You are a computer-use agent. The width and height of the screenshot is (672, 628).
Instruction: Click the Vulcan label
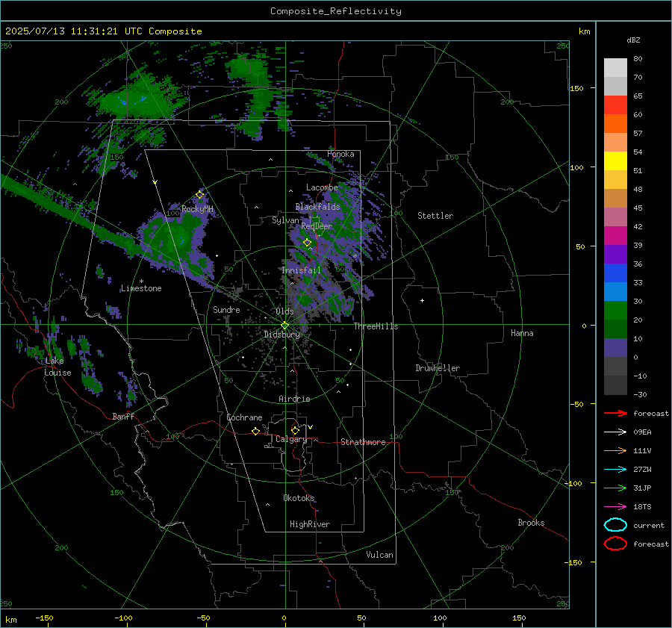tap(379, 554)
